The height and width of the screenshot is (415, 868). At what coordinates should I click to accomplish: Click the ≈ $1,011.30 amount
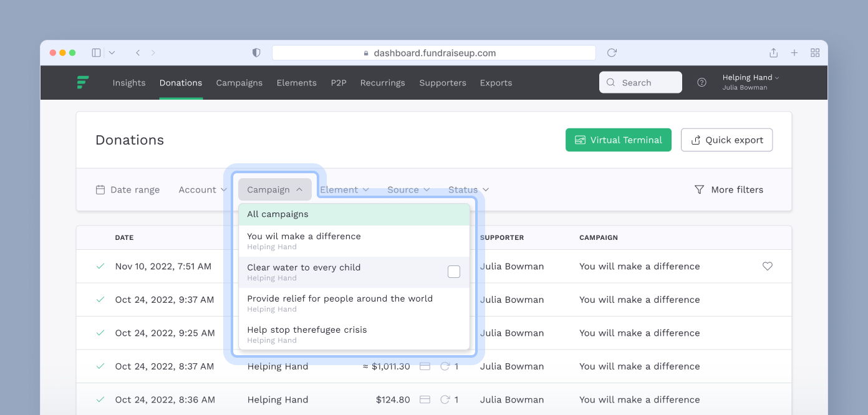(x=387, y=366)
